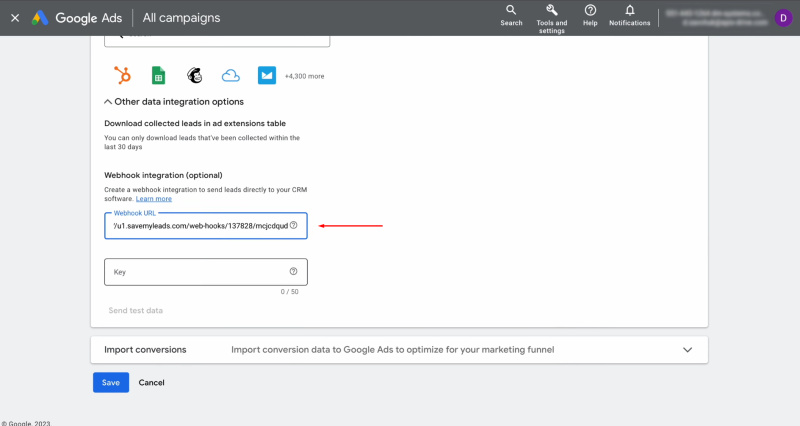Viewport: 800px width, 426px height.
Task: Click Webhook integration (optional) heading
Action: 163,175
